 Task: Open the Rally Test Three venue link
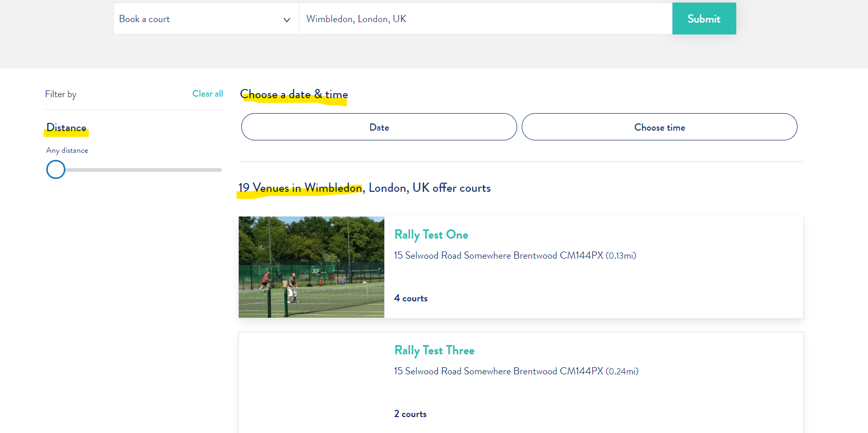[434, 350]
